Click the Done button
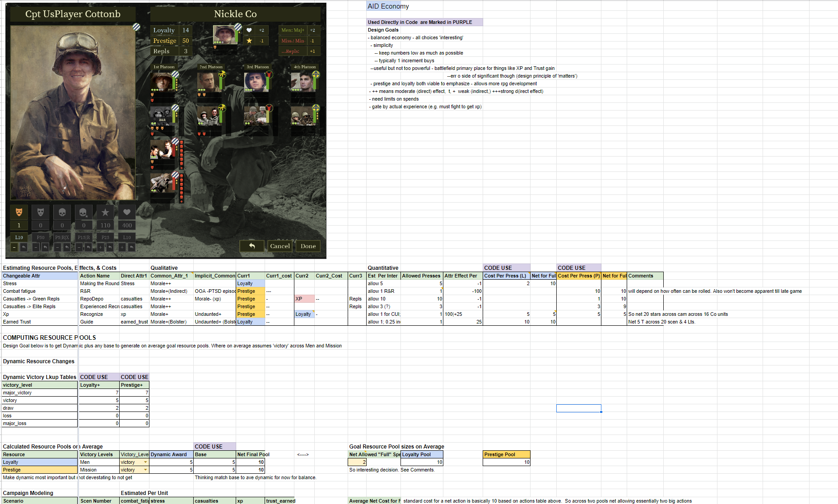 (308, 246)
